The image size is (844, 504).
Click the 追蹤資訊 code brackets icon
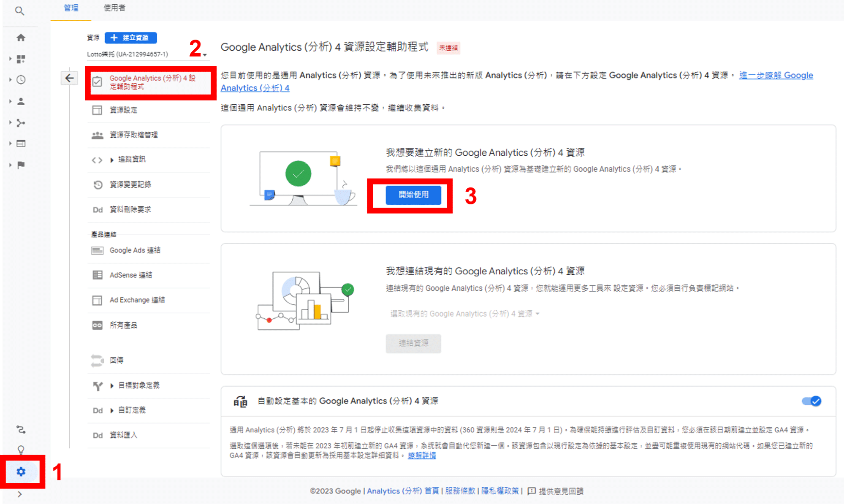point(97,160)
